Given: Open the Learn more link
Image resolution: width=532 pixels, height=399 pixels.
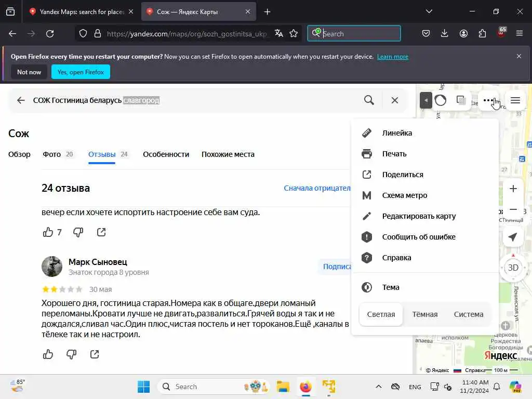Looking at the screenshot, I should [393, 57].
